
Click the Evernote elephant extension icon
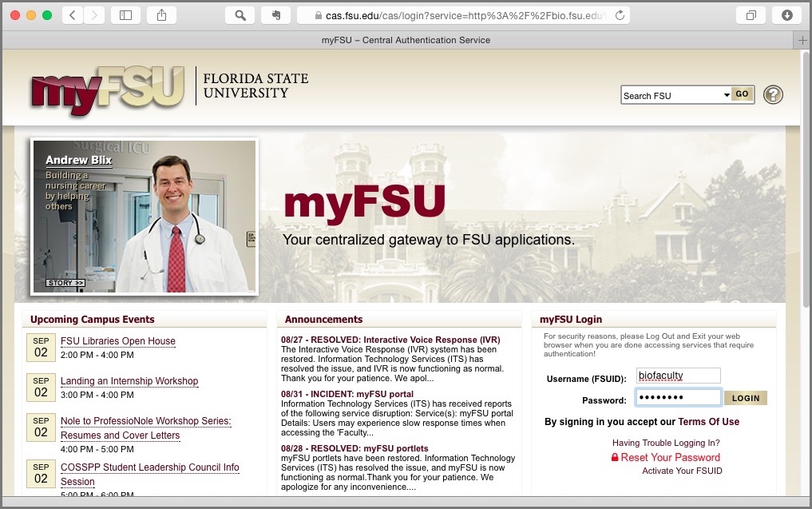coord(275,15)
